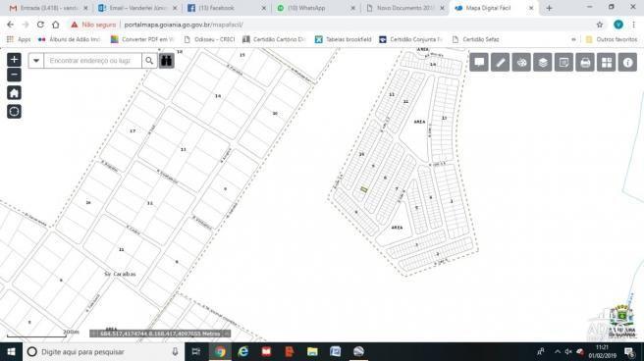Viewport: 644px width, 361px height.
Task: Open the Certidão Sefaz bookmark
Action: tap(475, 39)
